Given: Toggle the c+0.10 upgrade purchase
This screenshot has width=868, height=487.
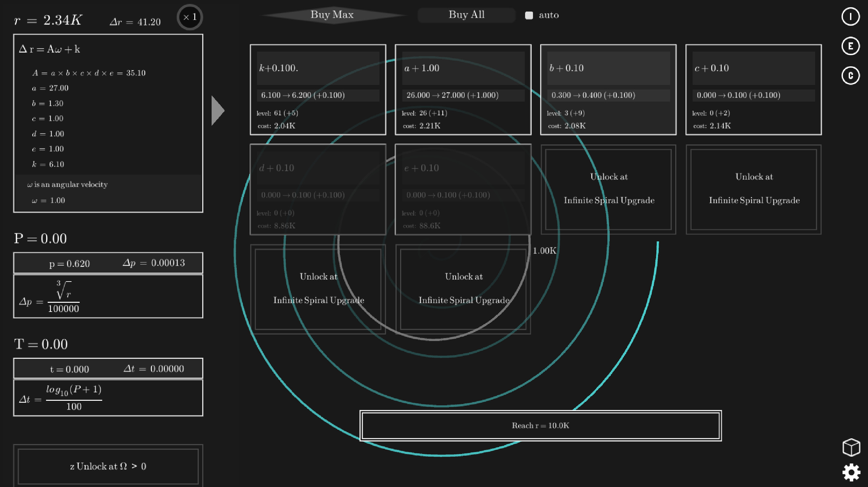Looking at the screenshot, I should [x=754, y=90].
